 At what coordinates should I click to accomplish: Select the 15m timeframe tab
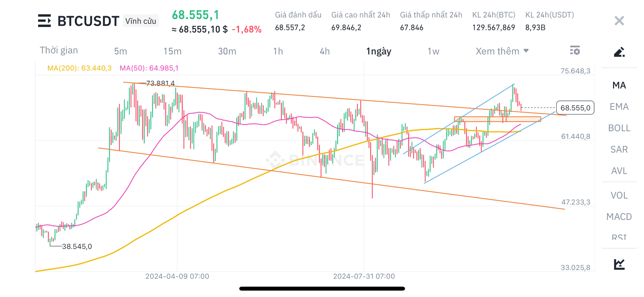point(172,51)
